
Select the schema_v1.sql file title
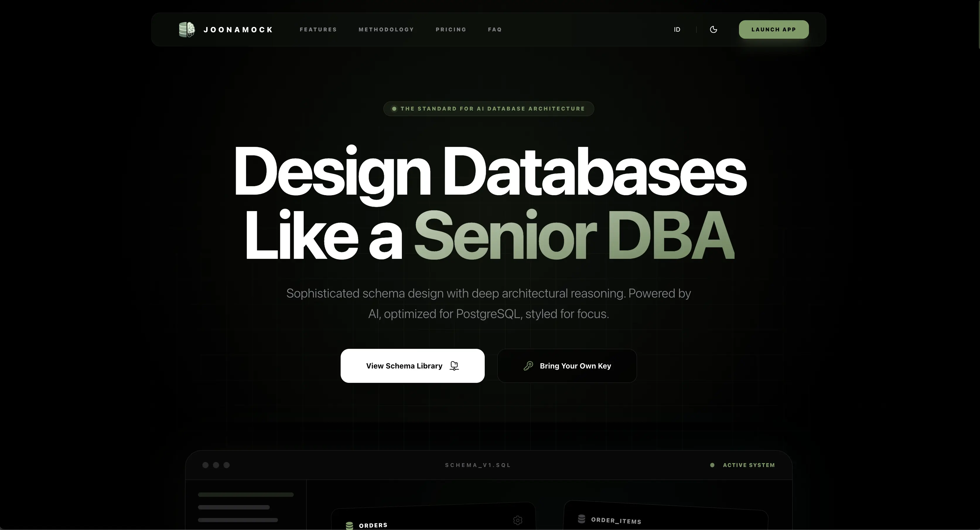tap(478, 465)
